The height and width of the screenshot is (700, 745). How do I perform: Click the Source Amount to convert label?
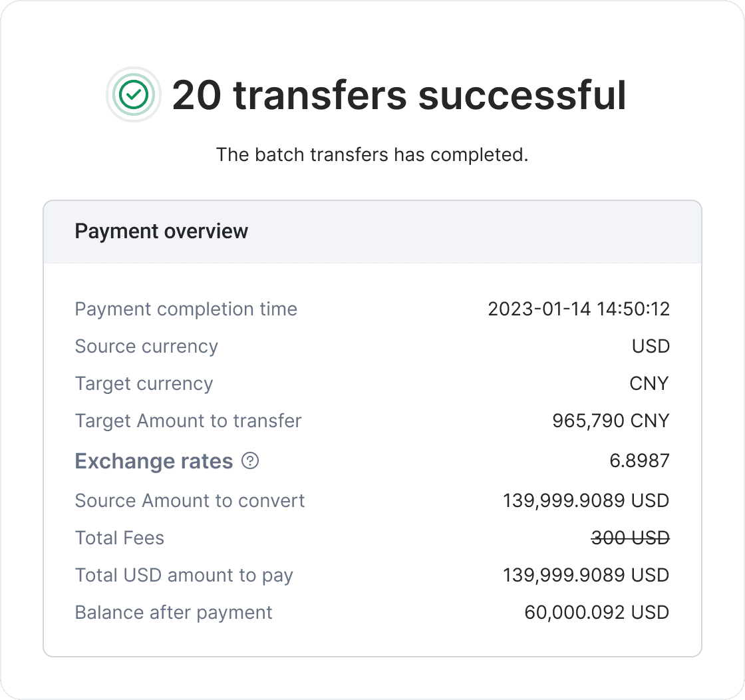(x=190, y=501)
